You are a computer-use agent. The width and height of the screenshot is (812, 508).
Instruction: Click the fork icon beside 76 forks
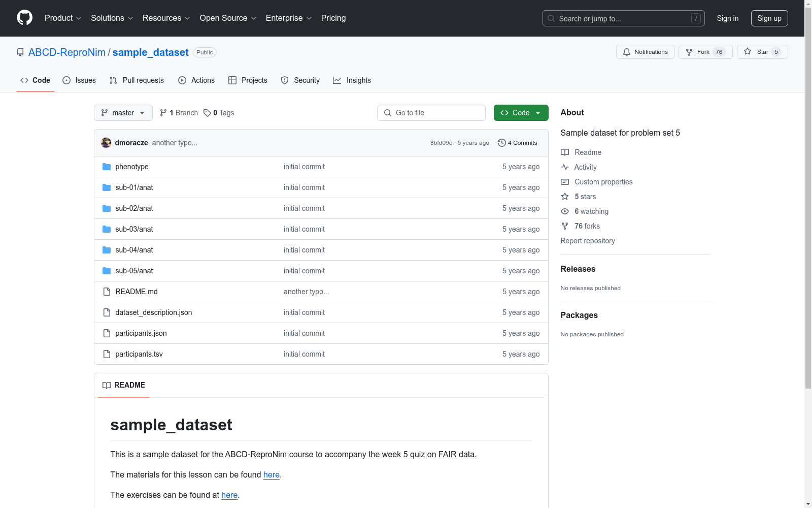pos(565,226)
